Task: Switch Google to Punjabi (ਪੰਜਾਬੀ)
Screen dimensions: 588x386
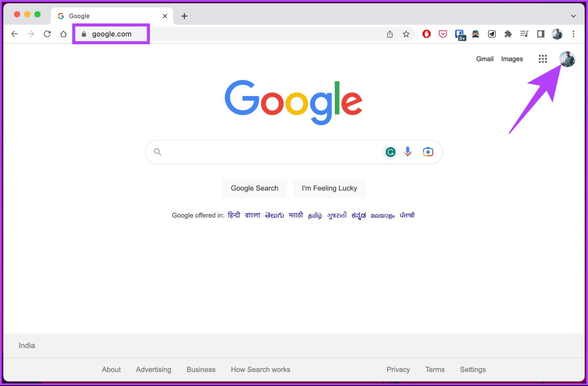Action: [407, 215]
